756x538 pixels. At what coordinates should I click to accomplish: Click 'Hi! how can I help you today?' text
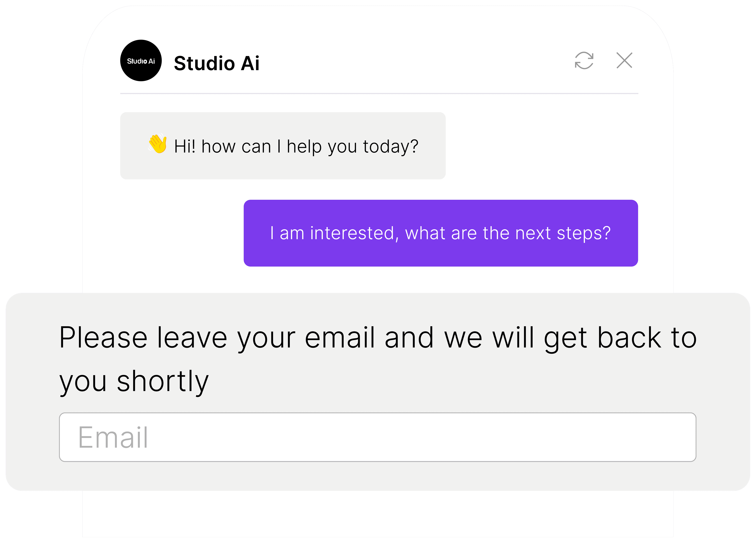tap(296, 146)
